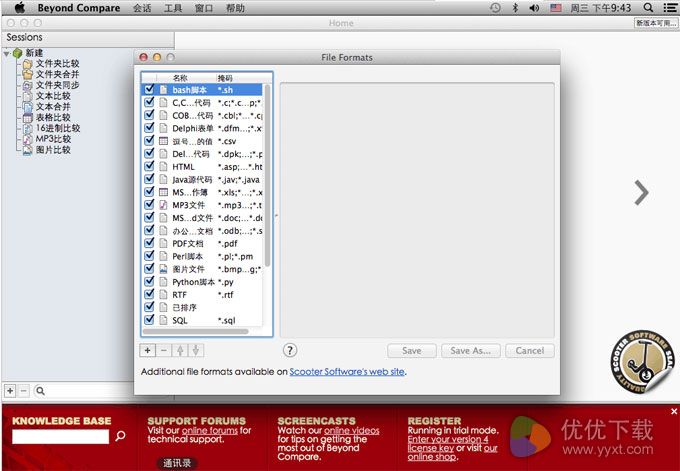Open Scooter Software's web site link
The height and width of the screenshot is (471, 680).
pyautogui.click(x=347, y=372)
